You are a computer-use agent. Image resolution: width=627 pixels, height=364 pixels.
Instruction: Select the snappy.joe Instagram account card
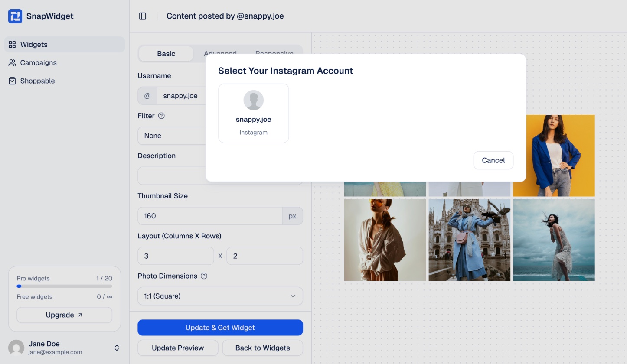click(254, 113)
